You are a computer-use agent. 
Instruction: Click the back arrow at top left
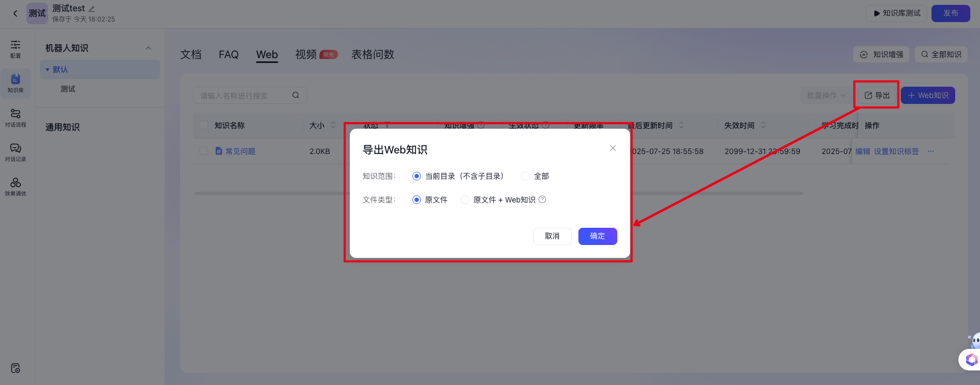pyautogui.click(x=15, y=13)
